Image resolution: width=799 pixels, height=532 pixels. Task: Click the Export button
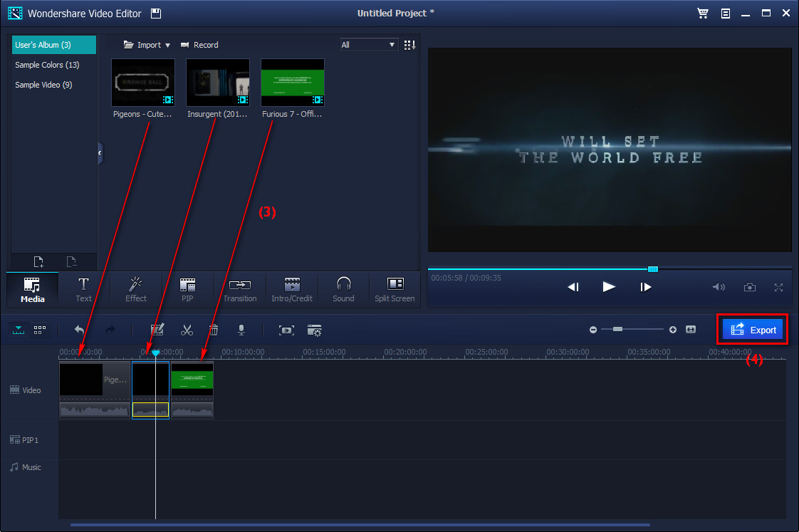pyautogui.click(x=753, y=330)
